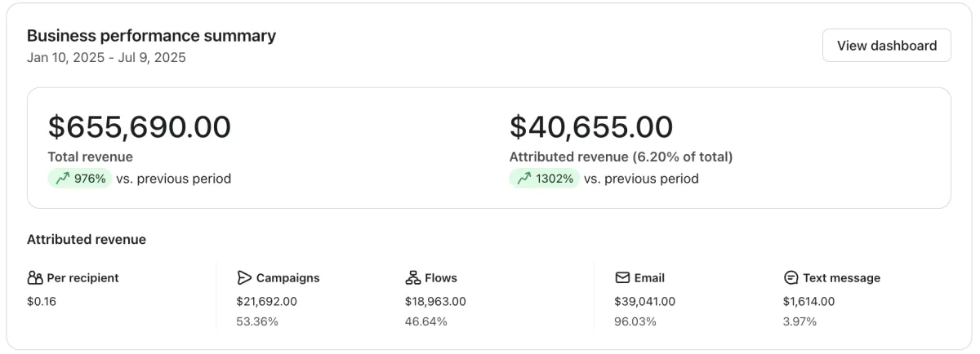This screenshot has height=354, width=980.
Task: Click the View dashboard button
Action: click(886, 46)
